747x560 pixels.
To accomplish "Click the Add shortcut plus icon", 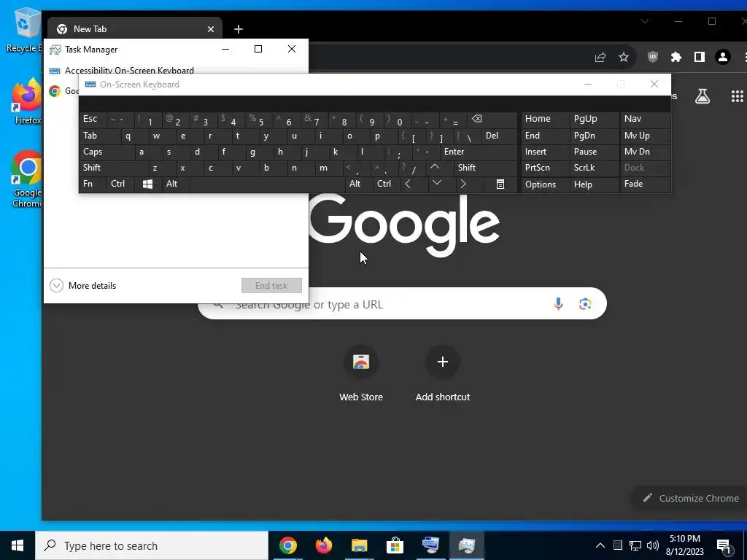I will 443,362.
